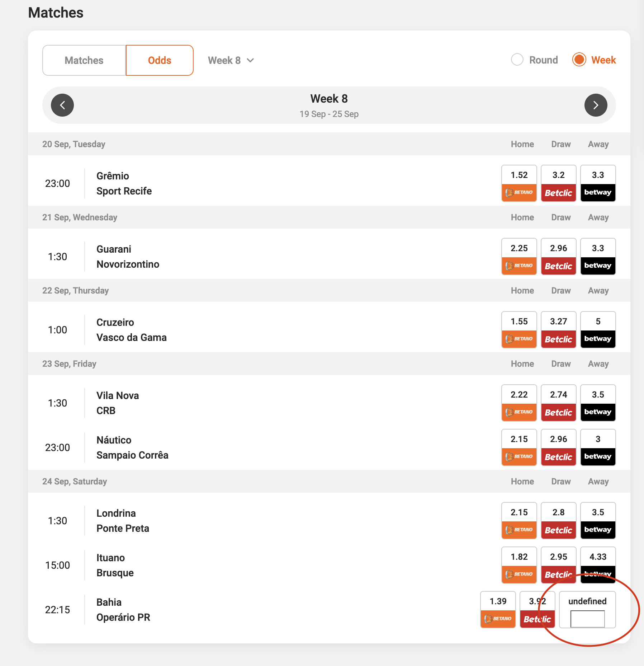Click the 3.3 away odds for Sport Recife

point(597,183)
